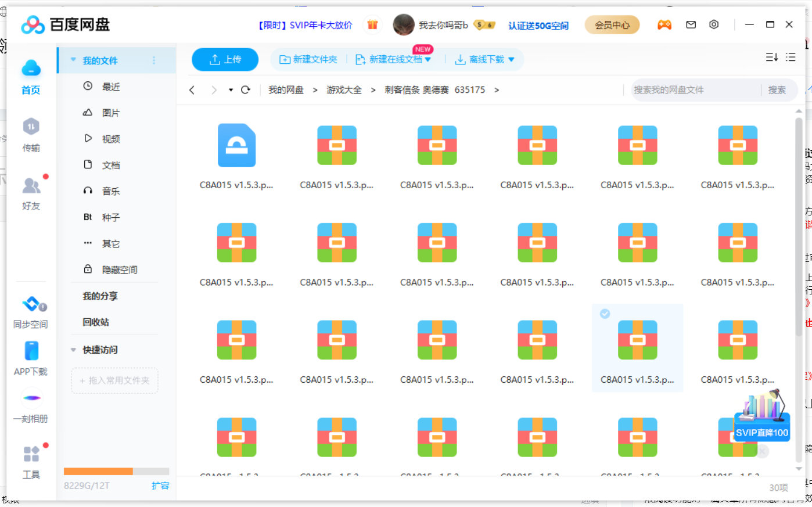Close the SVIP直降100 floating ad

point(763,451)
